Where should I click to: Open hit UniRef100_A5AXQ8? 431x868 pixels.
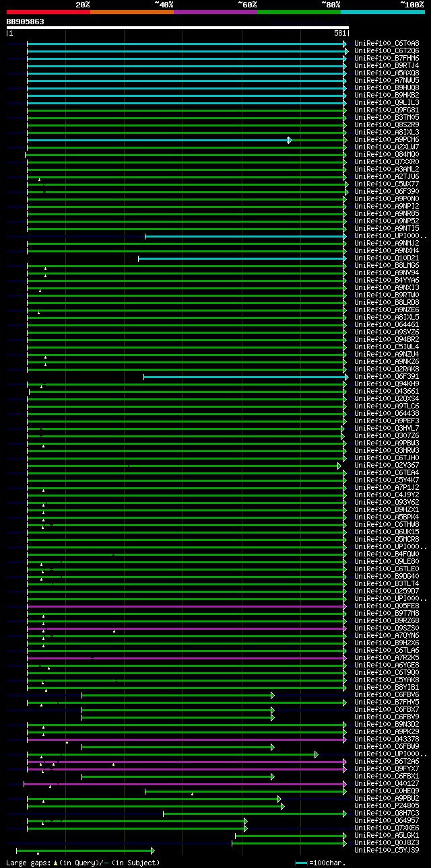point(387,73)
